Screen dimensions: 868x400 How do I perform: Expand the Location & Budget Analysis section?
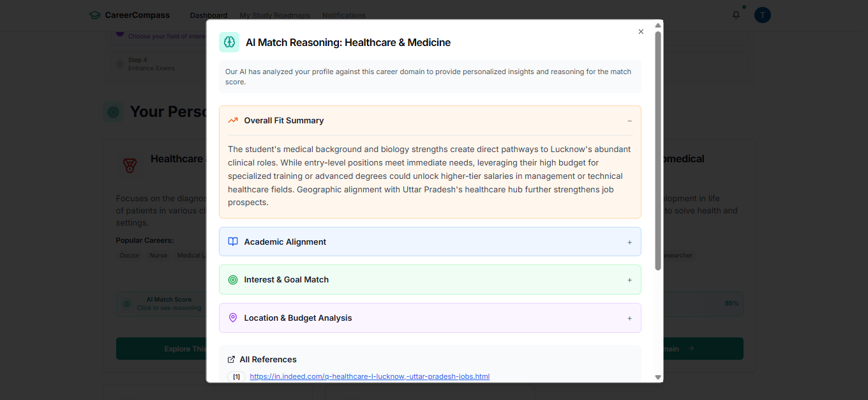(x=629, y=318)
